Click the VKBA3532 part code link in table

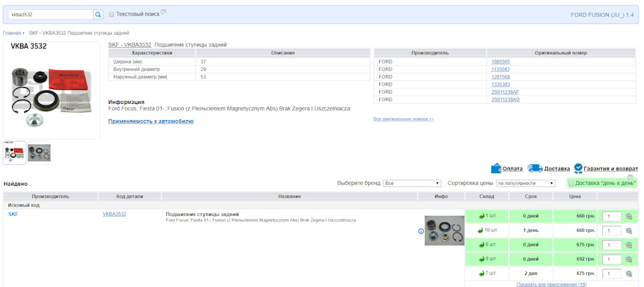coord(114,214)
